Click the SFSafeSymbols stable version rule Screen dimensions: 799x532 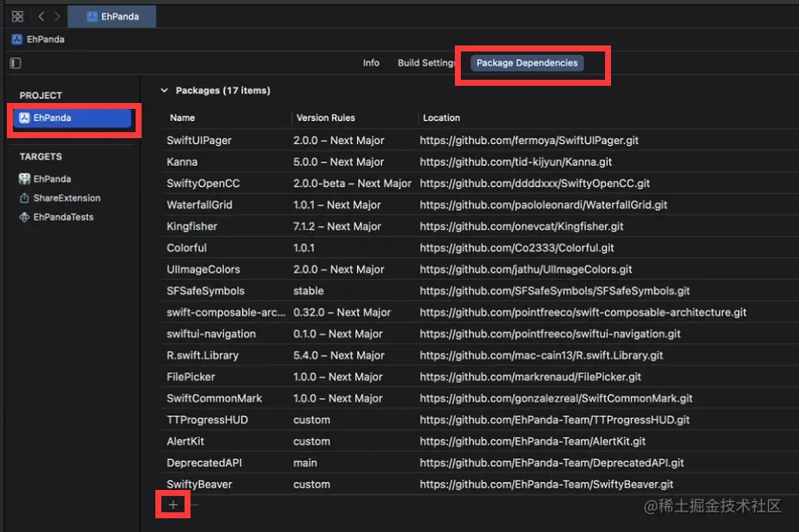[308, 291]
